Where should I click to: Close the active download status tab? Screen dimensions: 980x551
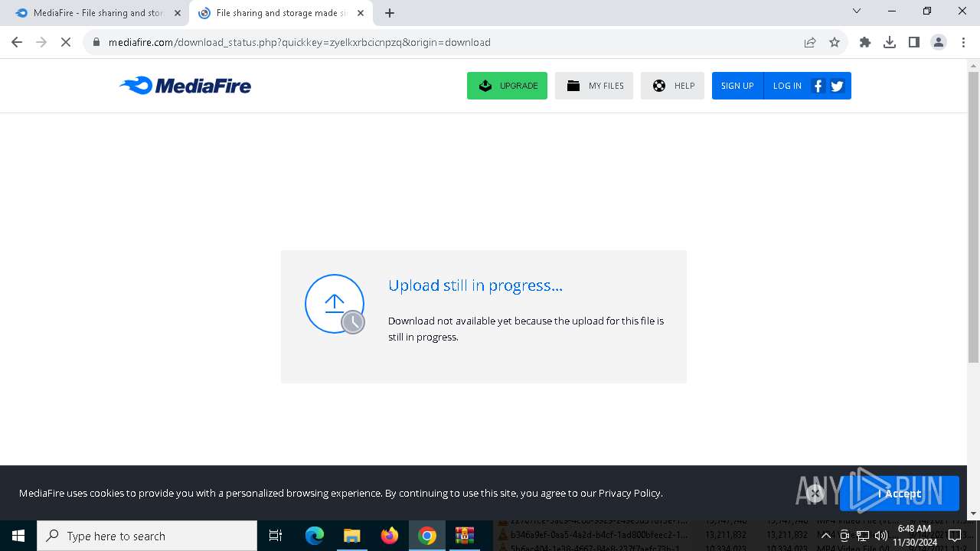[361, 13]
